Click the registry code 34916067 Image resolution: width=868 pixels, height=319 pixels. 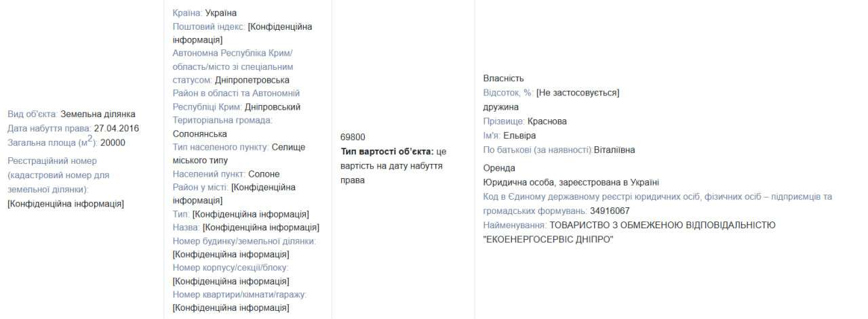(610, 211)
